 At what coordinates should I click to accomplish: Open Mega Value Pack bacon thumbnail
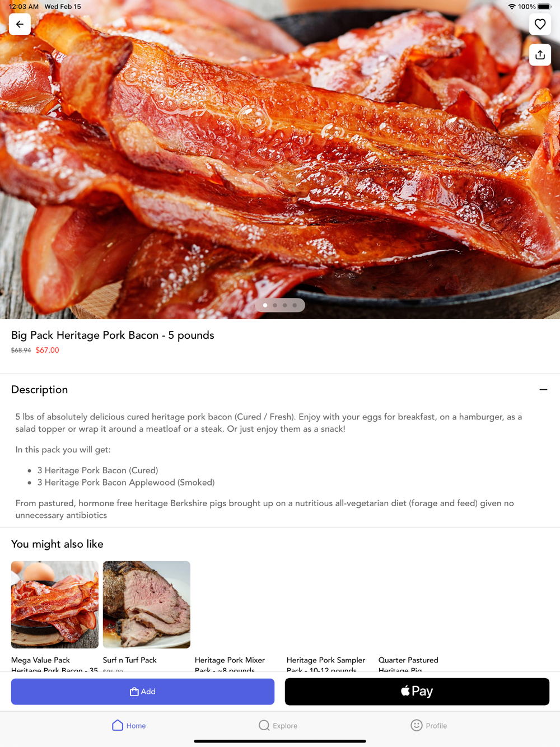[x=55, y=605]
